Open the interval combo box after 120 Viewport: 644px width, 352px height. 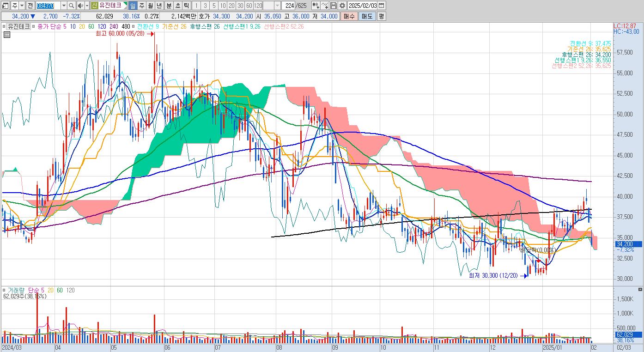[272, 6]
